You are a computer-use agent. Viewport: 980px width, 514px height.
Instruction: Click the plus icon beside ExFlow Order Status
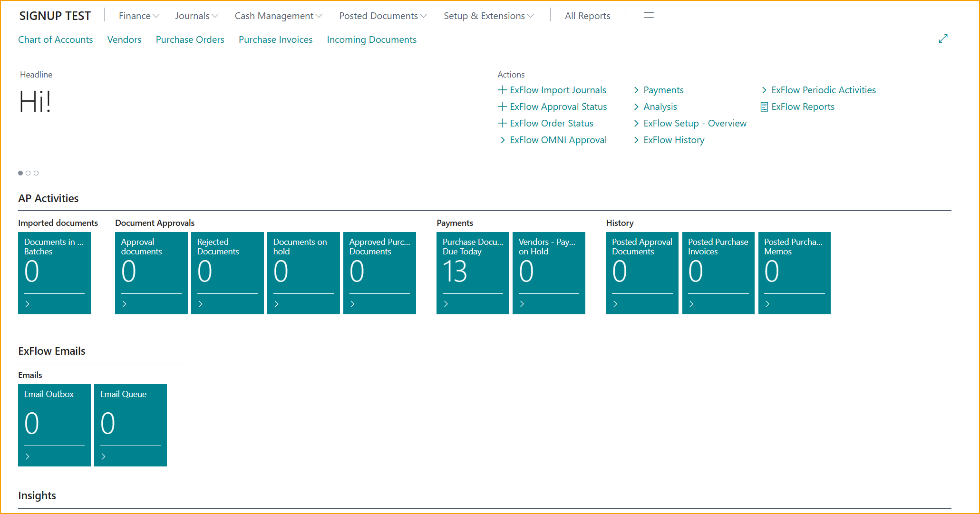[502, 123]
